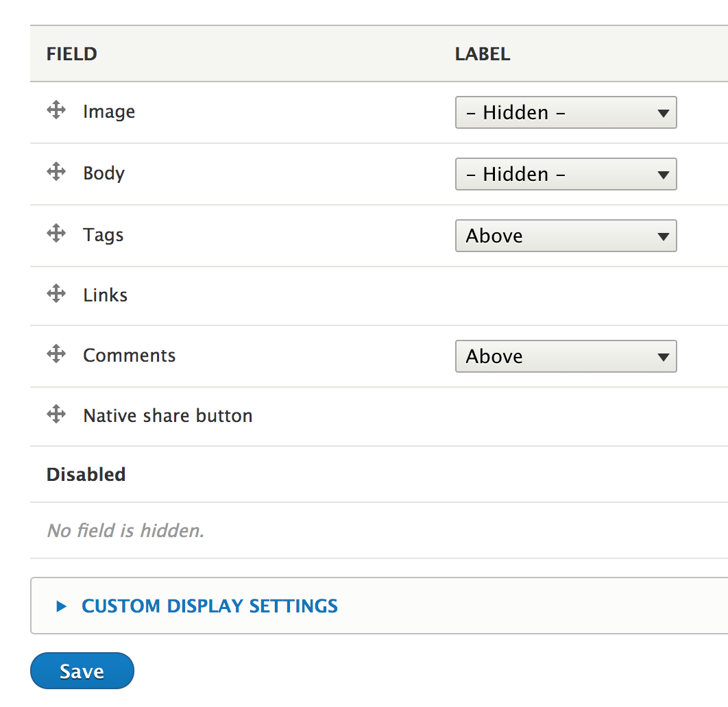This screenshot has height=707, width=728.
Task: Select the Disabled section heading
Action: coord(86,474)
